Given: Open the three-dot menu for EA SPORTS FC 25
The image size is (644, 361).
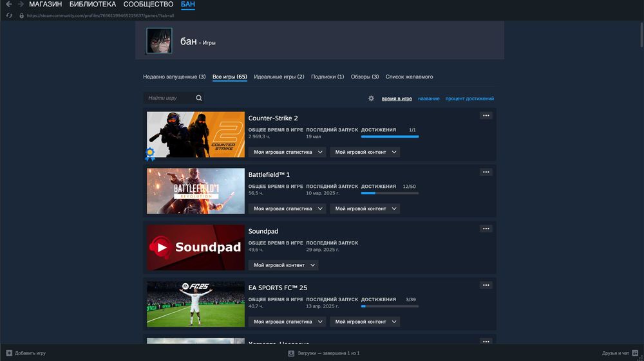Looking at the screenshot, I should [x=486, y=286].
